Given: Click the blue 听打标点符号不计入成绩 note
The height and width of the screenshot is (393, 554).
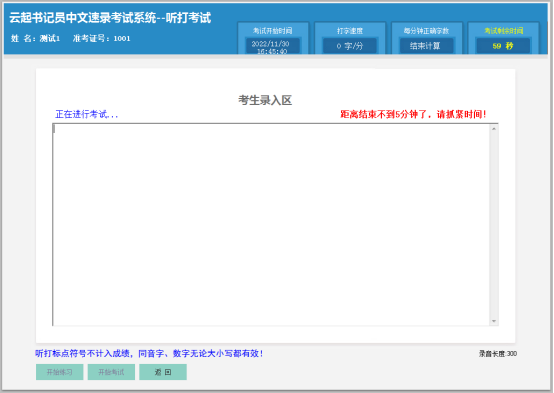Looking at the screenshot, I should 149,353.
